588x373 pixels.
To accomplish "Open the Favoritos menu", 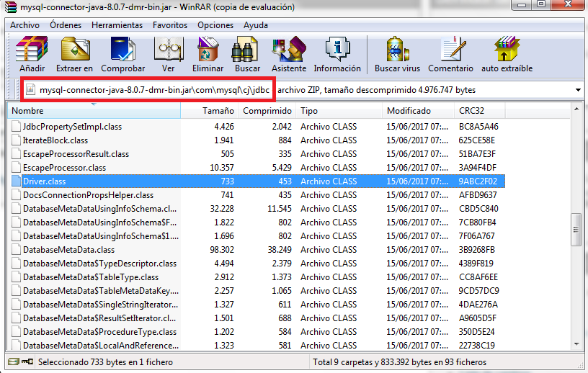I will point(170,25).
